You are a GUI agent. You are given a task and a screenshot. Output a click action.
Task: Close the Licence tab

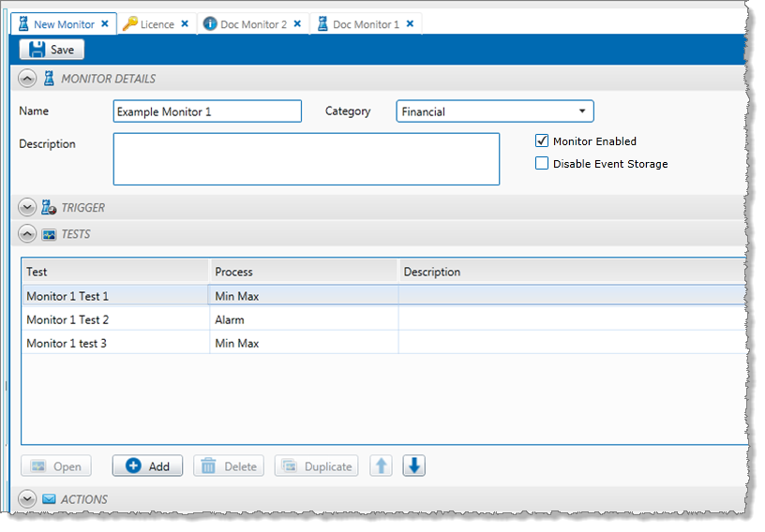(x=185, y=23)
